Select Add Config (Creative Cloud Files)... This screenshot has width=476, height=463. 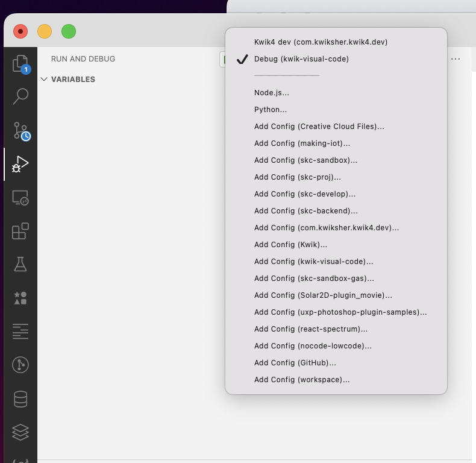pyautogui.click(x=336, y=127)
